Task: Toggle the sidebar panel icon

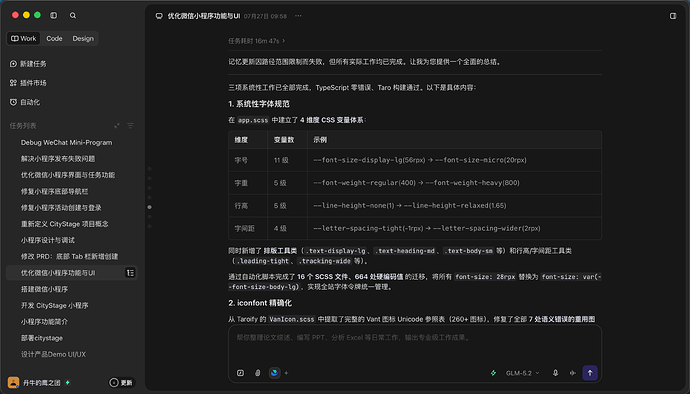Action: point(54,15)
